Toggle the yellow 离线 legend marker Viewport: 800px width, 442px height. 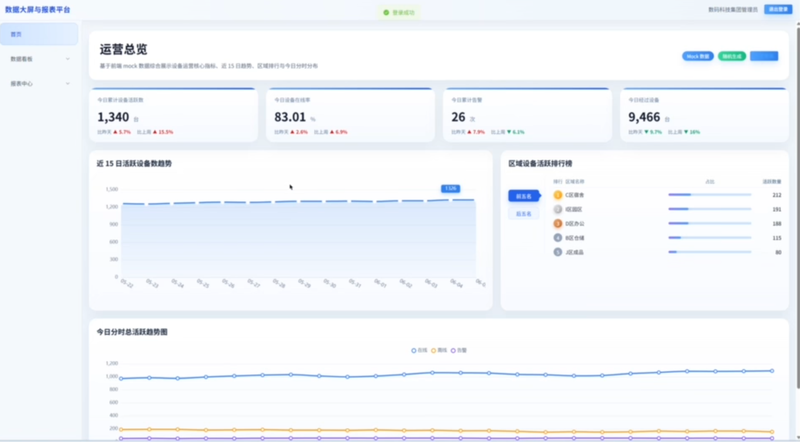(434, 351)
